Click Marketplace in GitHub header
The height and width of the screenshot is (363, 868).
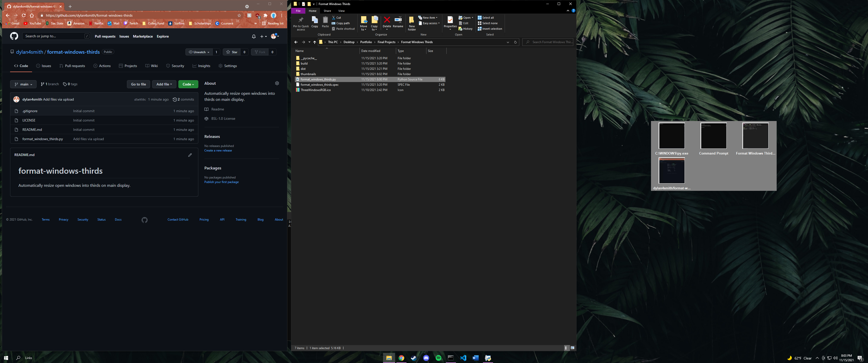pyautogui.click(x=143, y=36)
